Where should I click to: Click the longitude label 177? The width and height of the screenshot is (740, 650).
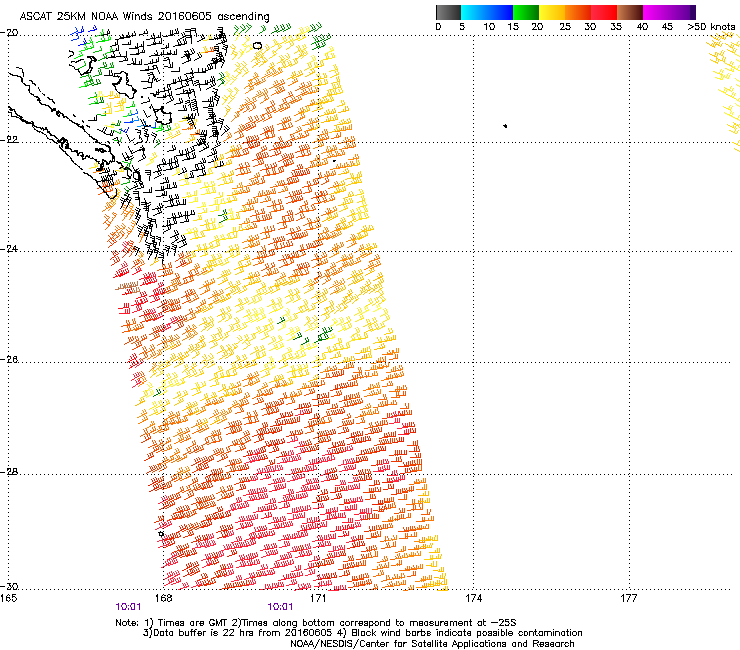point(629,599)
